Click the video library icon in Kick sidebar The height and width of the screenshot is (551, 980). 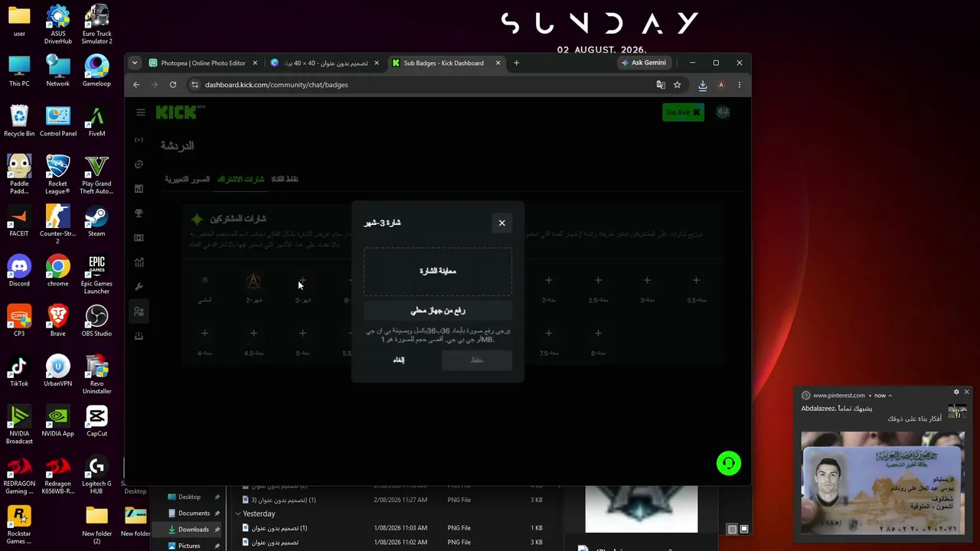click(x=139, y=238)
